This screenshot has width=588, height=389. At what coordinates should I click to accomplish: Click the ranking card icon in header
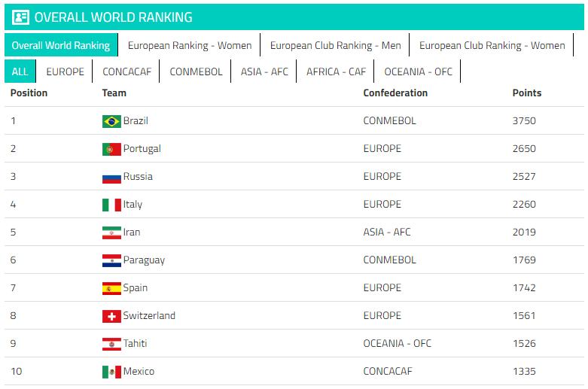[x=20, y=17]
